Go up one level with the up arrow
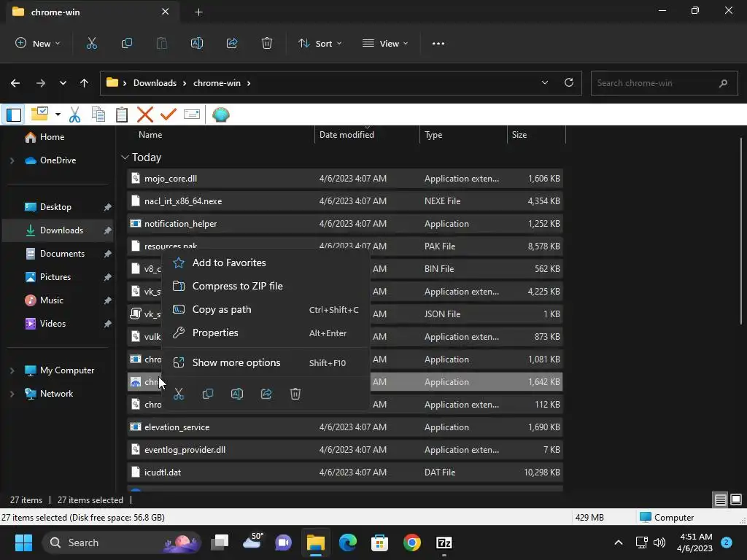Image resolution: width=747 pixels, height=560 pixels. [x=85, y=83]
